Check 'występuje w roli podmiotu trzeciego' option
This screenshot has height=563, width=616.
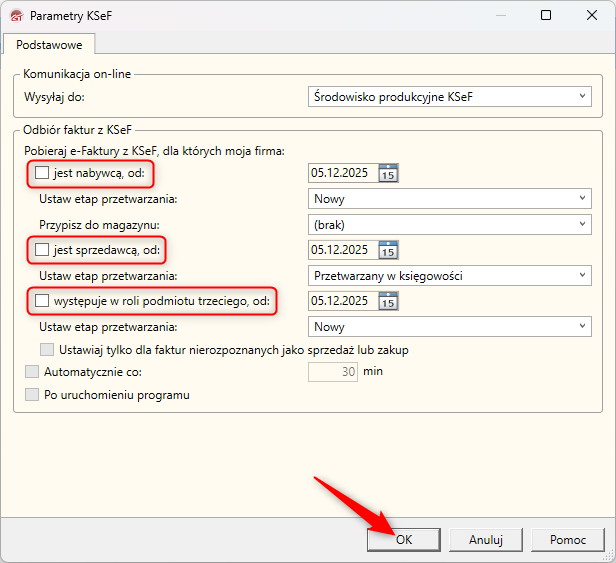pyautogui.click(x=41, y=300)
